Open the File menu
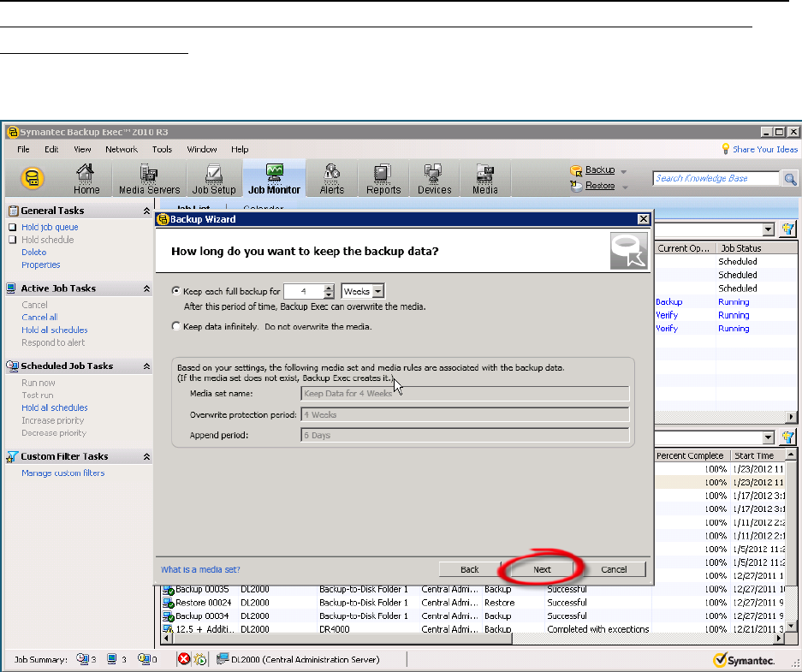Screen dimensions: 802x672 coord(23,149)
